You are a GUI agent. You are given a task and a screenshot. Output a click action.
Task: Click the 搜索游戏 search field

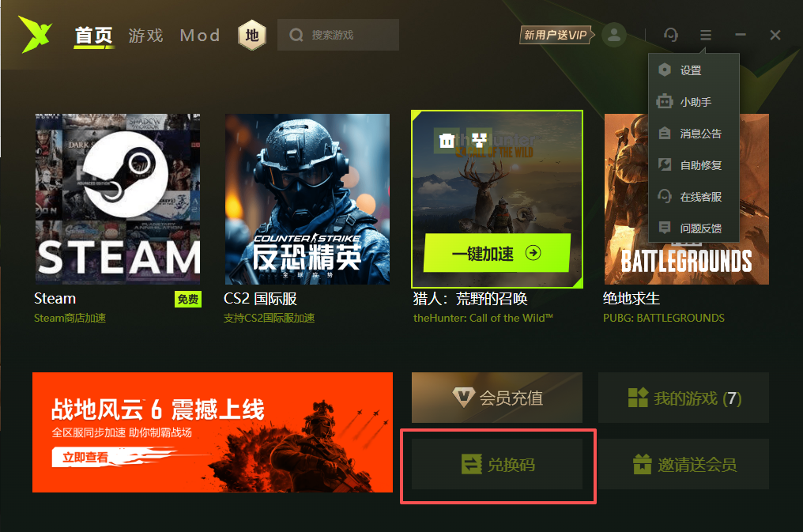click(338, 35)
